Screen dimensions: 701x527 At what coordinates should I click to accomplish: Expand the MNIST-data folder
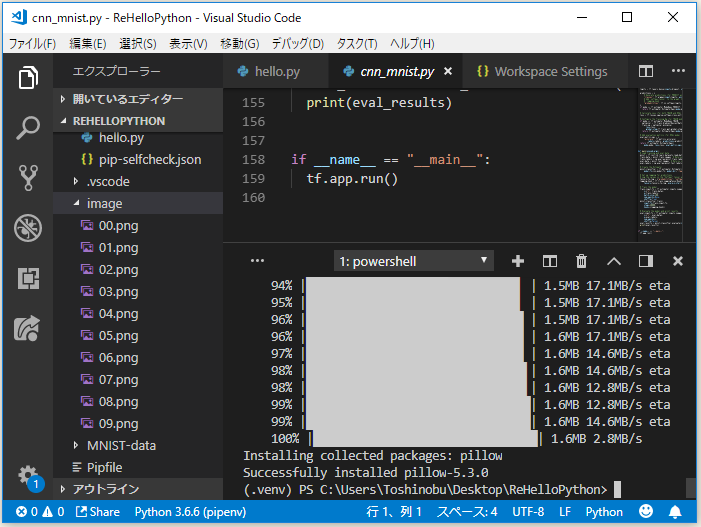138,445
